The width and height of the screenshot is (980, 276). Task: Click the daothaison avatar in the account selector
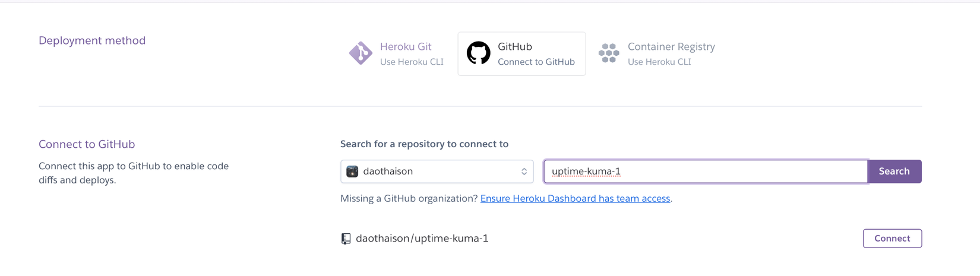point(352,172)
